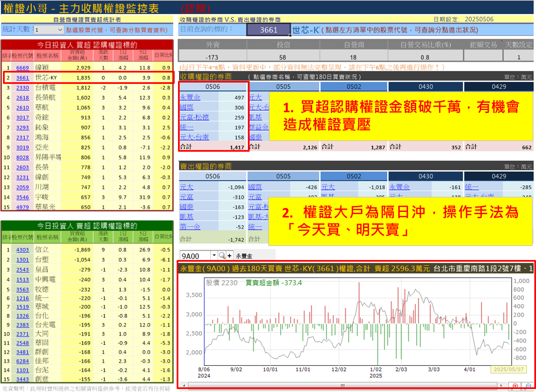
Task: Select the 0506 date tab under 收購權證的券商
Action: [x=213, y=87]
